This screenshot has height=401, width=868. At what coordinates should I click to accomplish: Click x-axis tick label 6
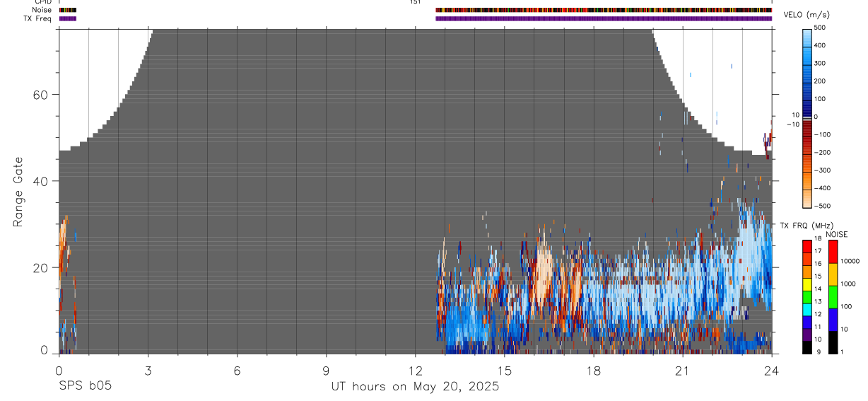pyautogui.click(x=237, y=370)
